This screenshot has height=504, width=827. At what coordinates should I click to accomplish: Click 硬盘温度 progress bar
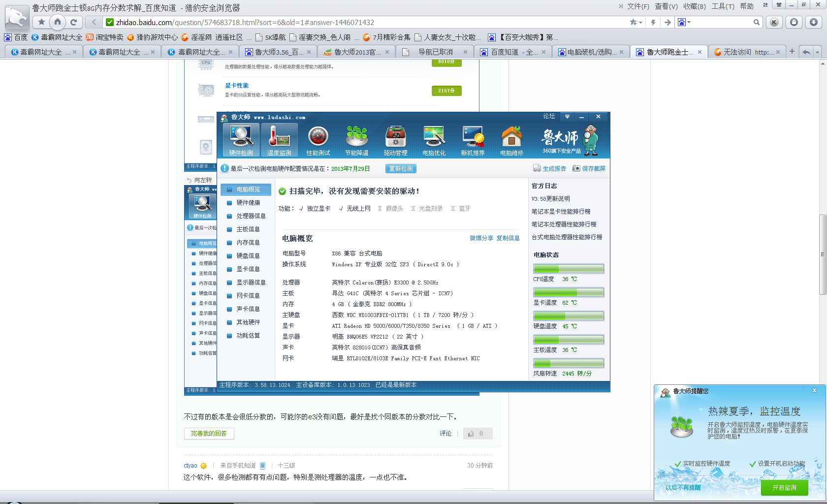[569, 316]
